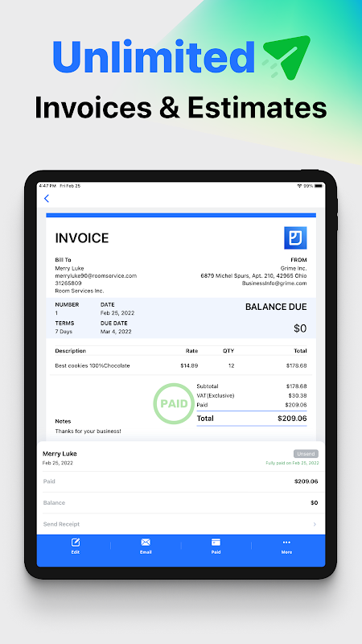Select Best cookies 100%Chocolate item
Image resolution: width=362 pixels, height=644 pixels.
[x=93, y=365]
